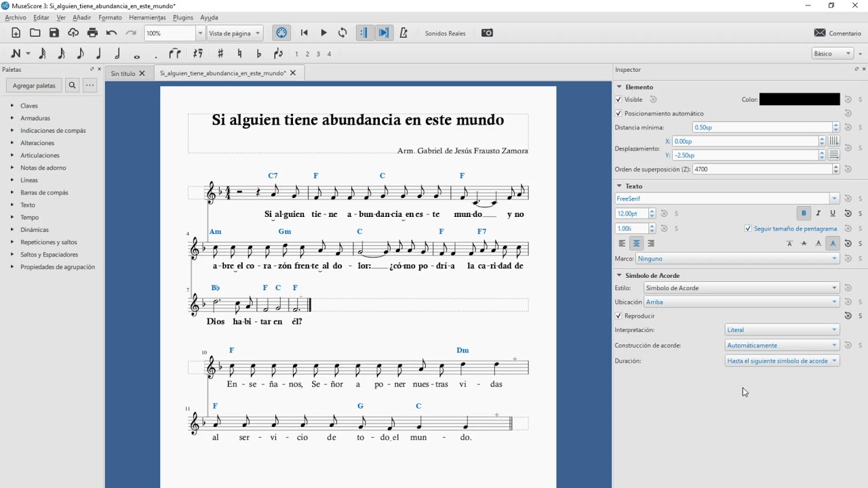Viewport: 868px width, 488px height.
Task: Select the quarter note duration
Action: (x=99, y=54)
